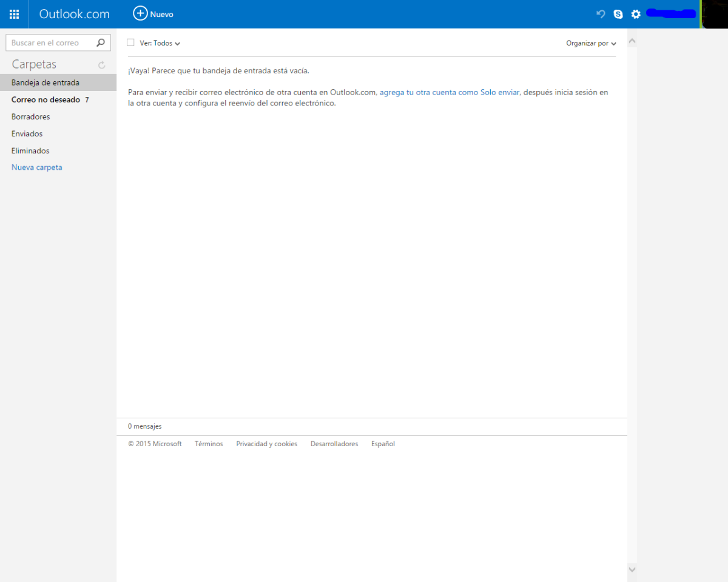The height and width of the screenshot is (582, 728).
Task: Open the Skype messaging icon
Action: (618, 14)
